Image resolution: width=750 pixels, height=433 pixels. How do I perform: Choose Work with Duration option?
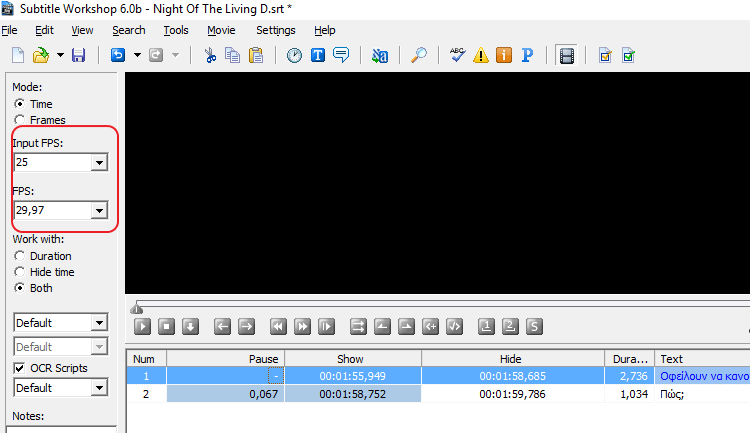19,256
